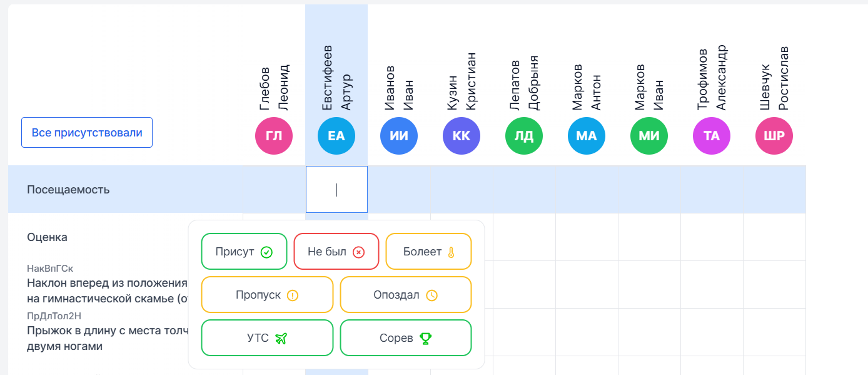Choose the Пропуск attendance option
This screenshot has height=375, width=868.
pos(267,295)
